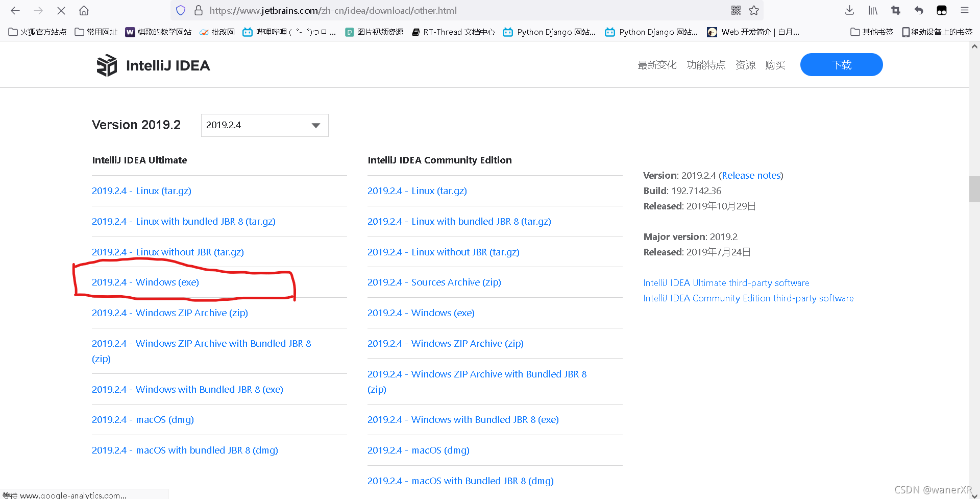Download Ultimate Windows with Bundled JBR 8 (exe)
The height and width of the screenshot is (499, 980).
pyautogui.click(x=187, y=389)
